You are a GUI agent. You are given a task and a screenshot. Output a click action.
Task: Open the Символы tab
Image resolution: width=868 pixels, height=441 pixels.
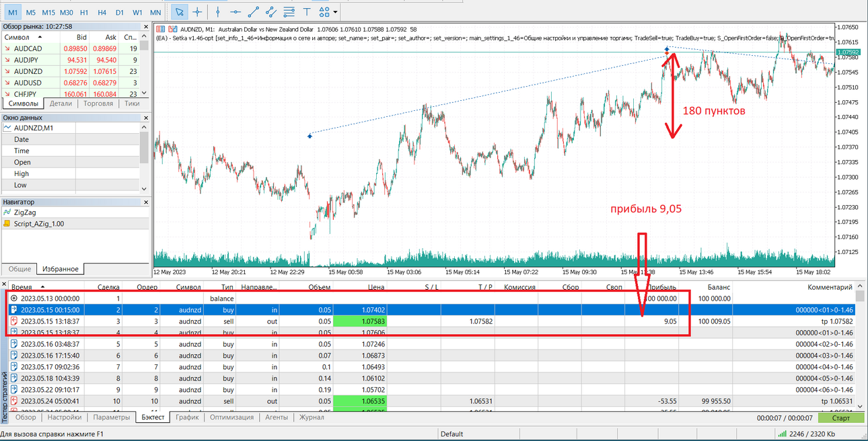pos(23,104)
